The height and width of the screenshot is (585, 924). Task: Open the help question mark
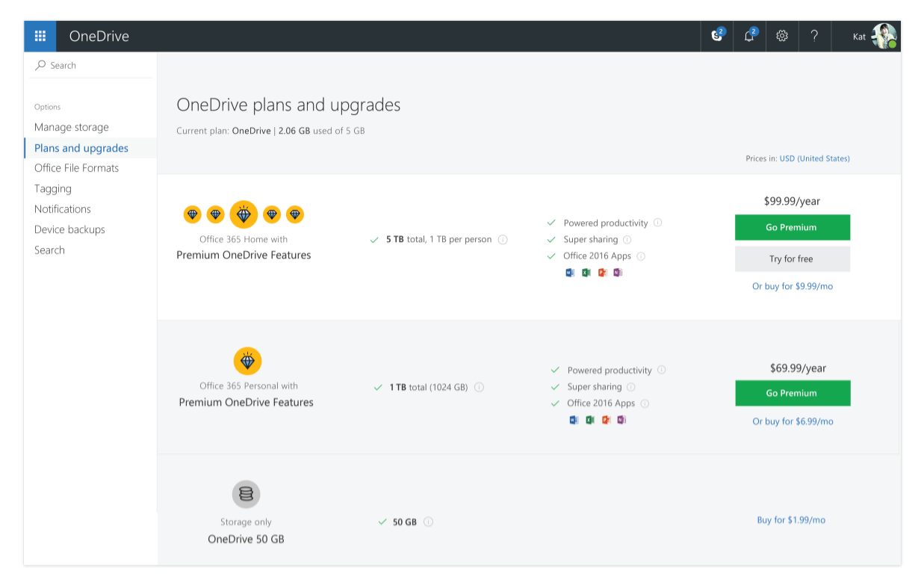[x=814, y=35]
